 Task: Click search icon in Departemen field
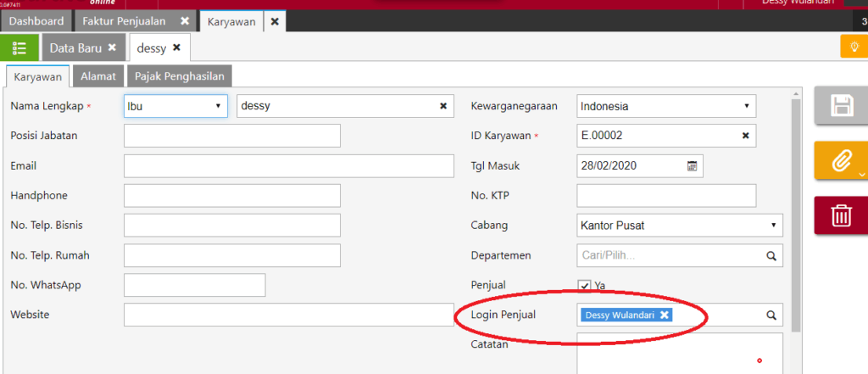click(771, 255)
